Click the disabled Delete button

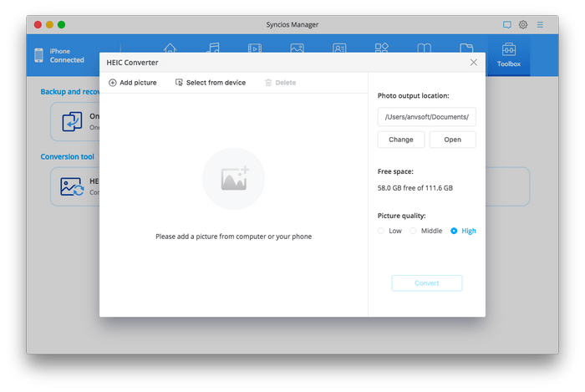280,83
